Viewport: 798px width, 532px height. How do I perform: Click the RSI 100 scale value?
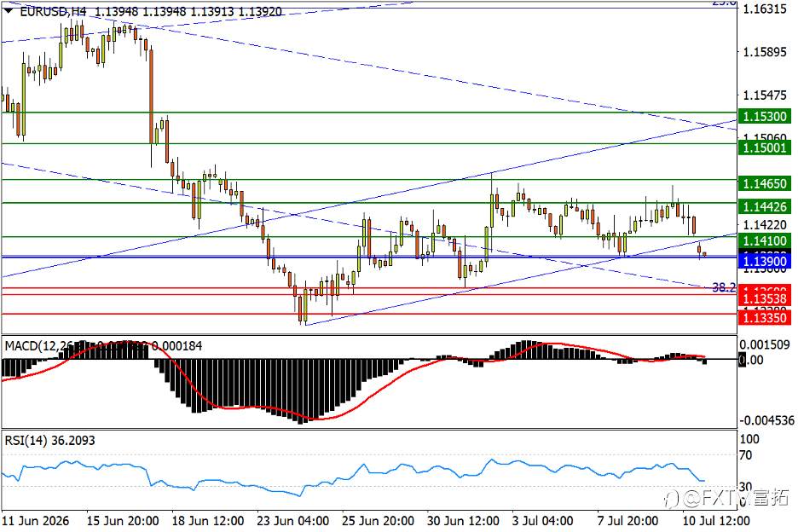pos(749,439)
